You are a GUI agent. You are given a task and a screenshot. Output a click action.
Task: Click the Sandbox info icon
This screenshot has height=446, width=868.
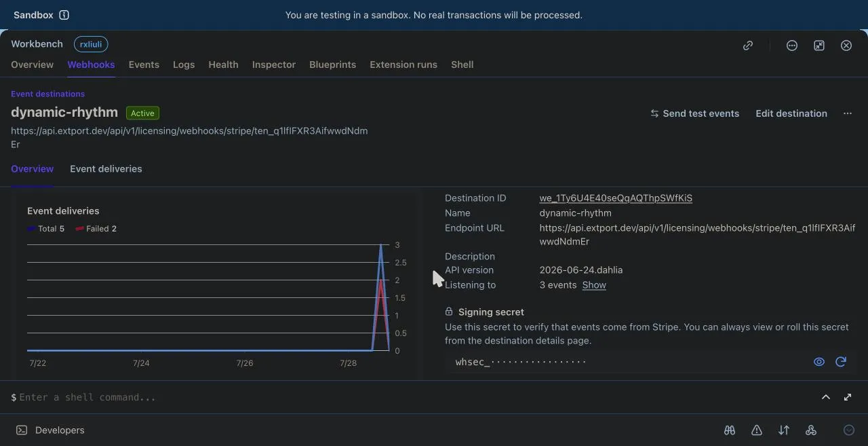click(x=64, y=15)
